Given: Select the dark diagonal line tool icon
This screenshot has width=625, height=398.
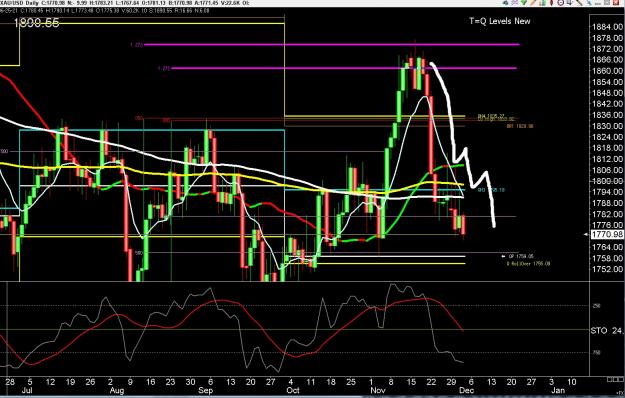Looking at the screenshot, I should [579, 3].
